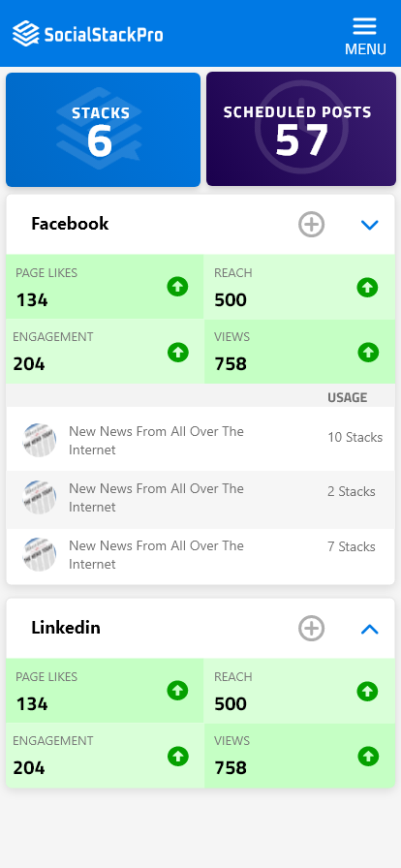Click the Linkedin section title

pos(66,628)
